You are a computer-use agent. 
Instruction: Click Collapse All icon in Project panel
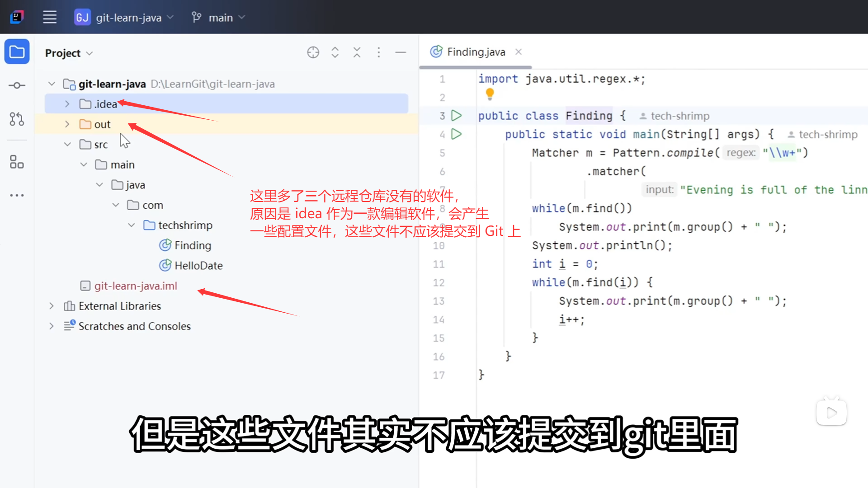357,52
